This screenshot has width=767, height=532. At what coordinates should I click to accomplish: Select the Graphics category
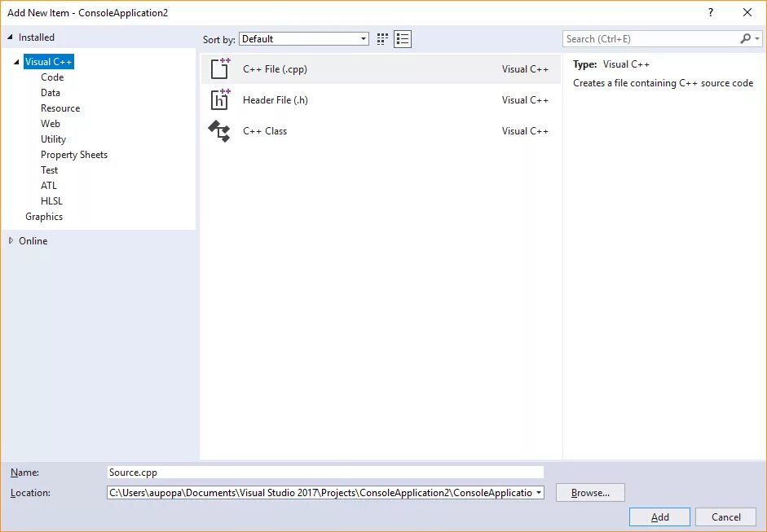click(44, 217)
